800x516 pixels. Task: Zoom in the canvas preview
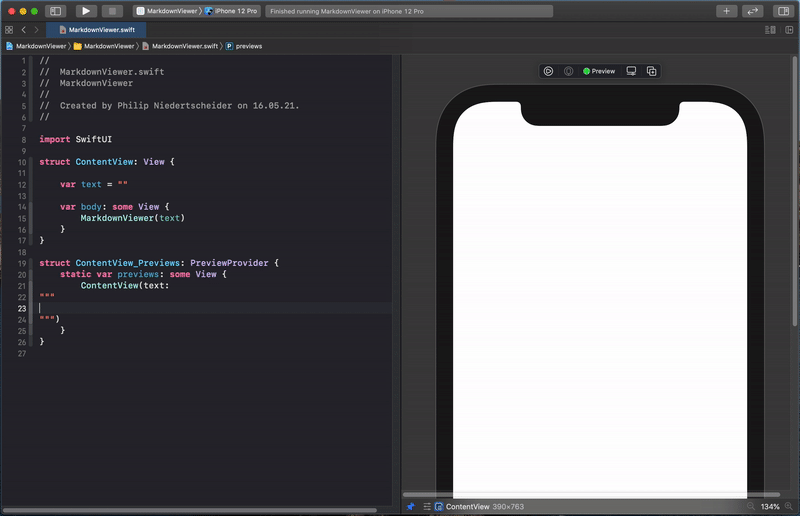(x=790, y=507)
